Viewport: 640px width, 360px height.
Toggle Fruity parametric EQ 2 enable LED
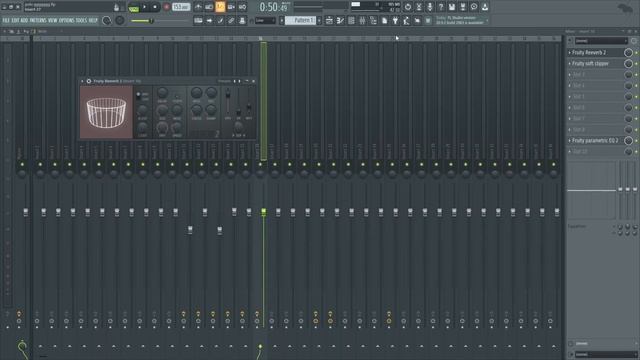click(x=636, y=140)
